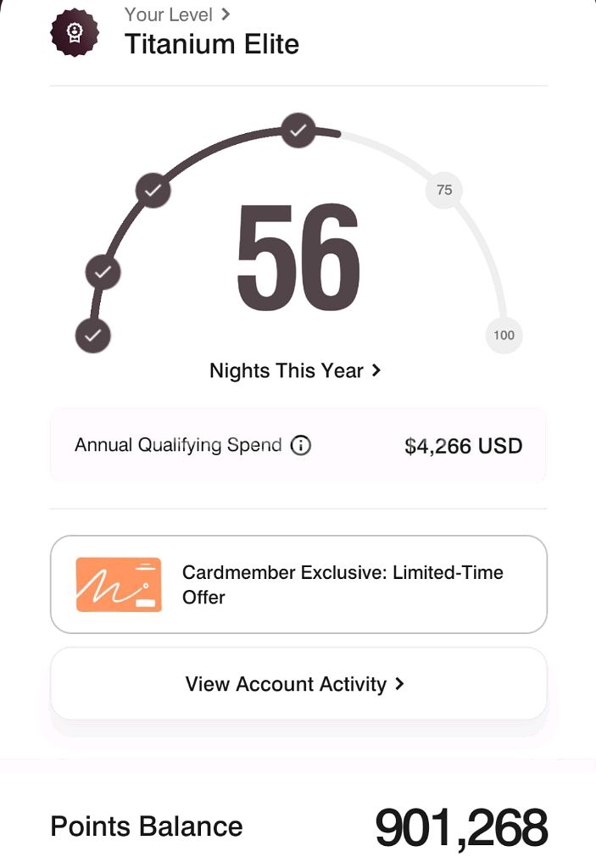Show the Annual Qualifying Spend info tooltip
The height and width of the screenshot is (868, 596).
(x=301, y=446)
